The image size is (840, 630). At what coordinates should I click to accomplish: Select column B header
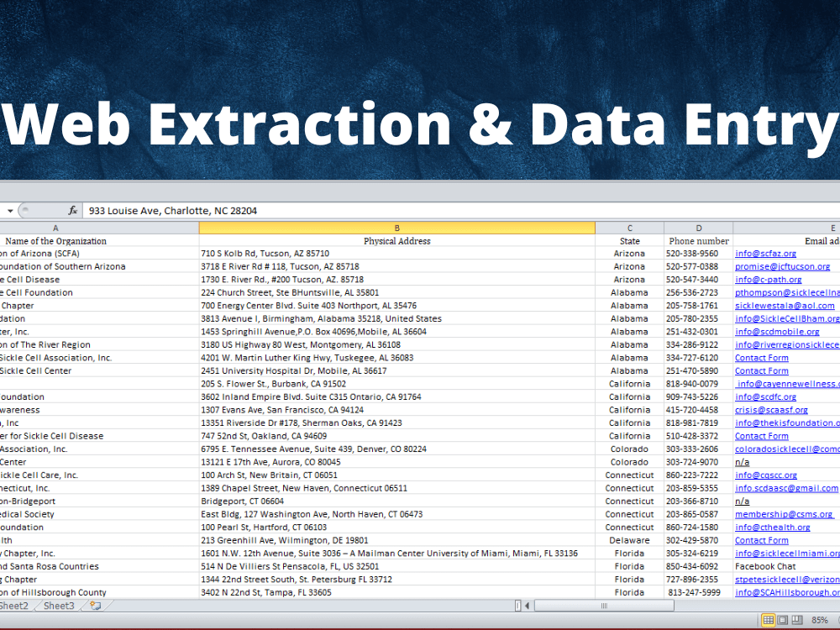[397, 228]
